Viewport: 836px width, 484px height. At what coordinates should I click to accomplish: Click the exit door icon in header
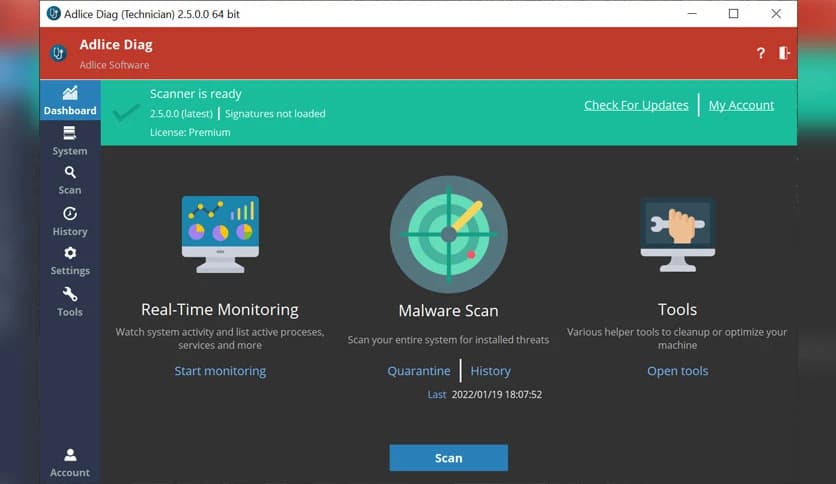coord(784,53)
